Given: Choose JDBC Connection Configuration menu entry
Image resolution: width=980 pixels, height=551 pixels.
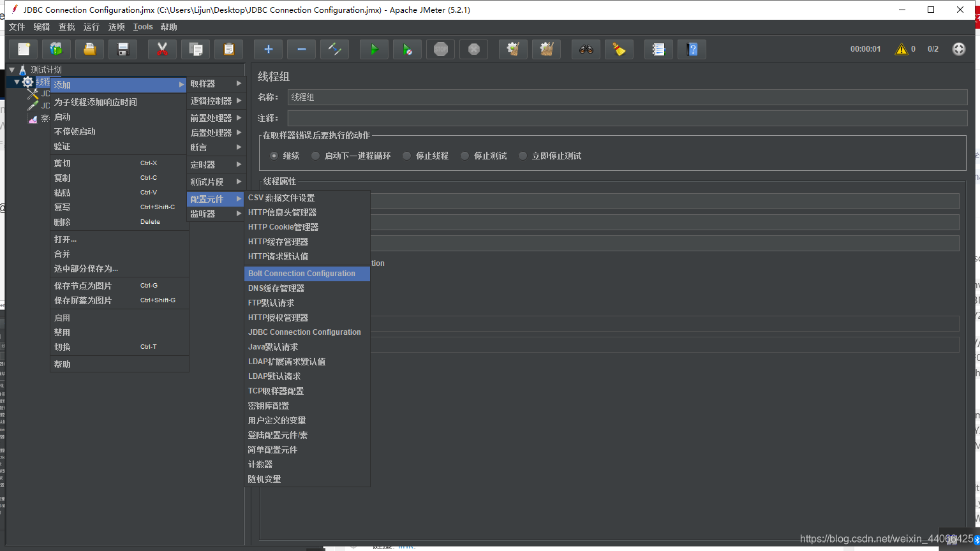Looking at the screenshot, I should (x=307, y=332).
